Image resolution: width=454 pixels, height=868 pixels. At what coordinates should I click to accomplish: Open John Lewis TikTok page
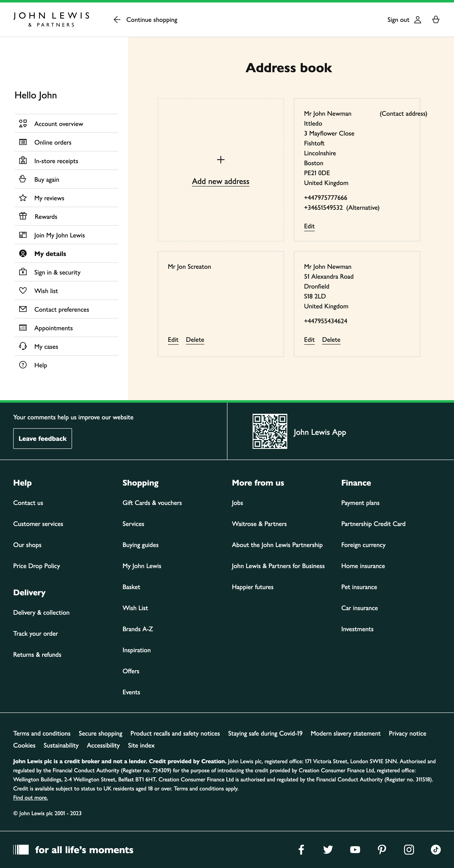[436, 849]
